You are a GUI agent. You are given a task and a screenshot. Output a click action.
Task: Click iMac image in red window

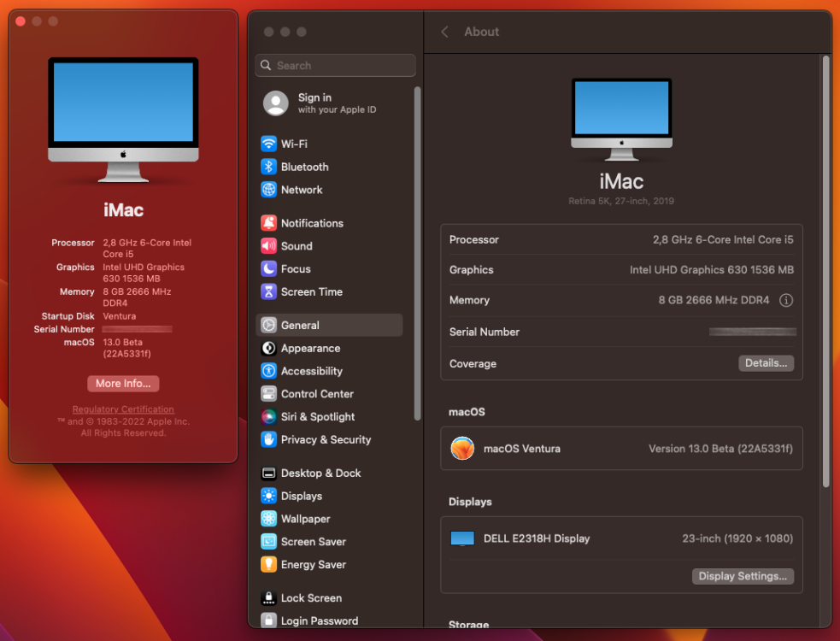click(123, 120)
